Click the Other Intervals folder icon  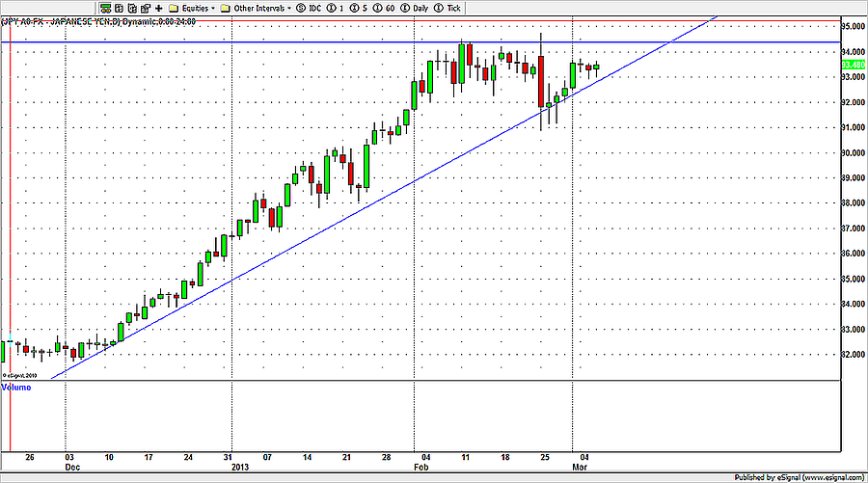tap(225, 8)
